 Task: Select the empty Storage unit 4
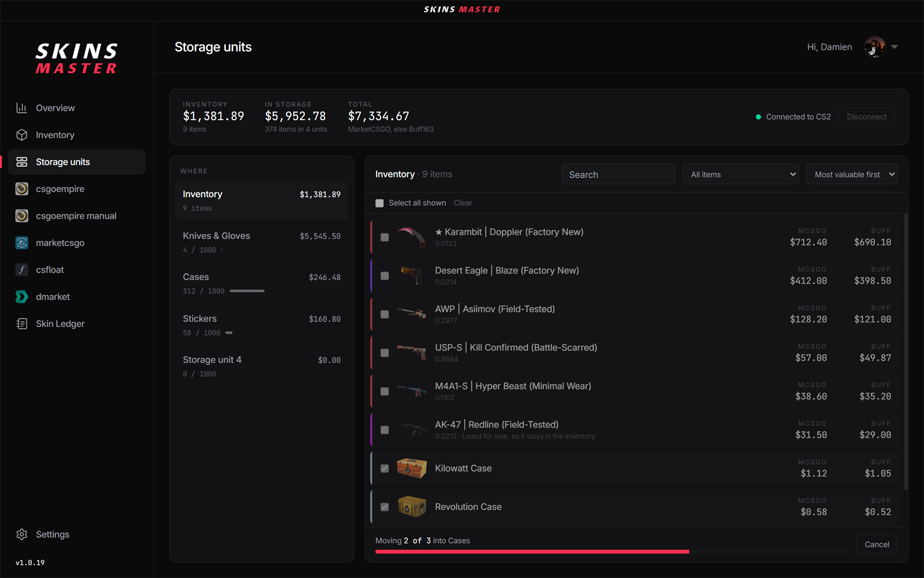pyautogui.click(x=262, y=366)
